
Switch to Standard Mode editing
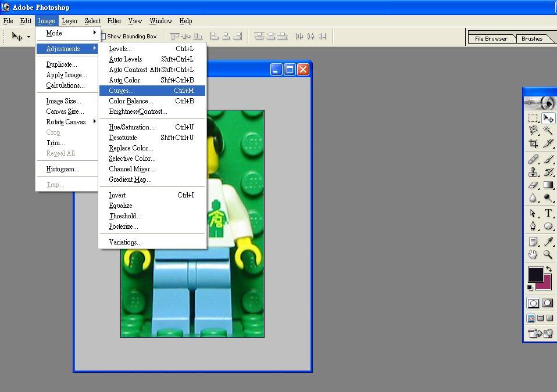[x=533, y=303]
